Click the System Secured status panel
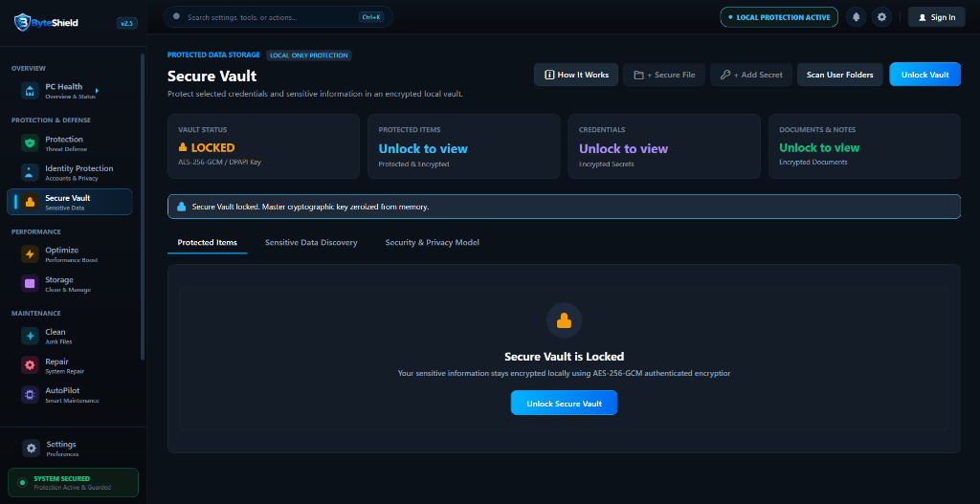The height and width of the screenshot is (504, 980). click(x=73, y=482)
